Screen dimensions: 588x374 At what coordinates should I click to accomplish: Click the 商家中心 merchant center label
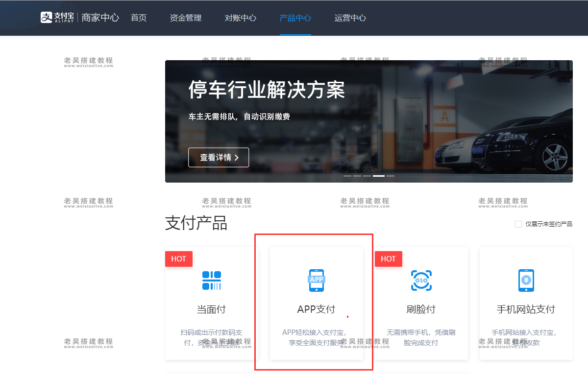pos(100,18)
